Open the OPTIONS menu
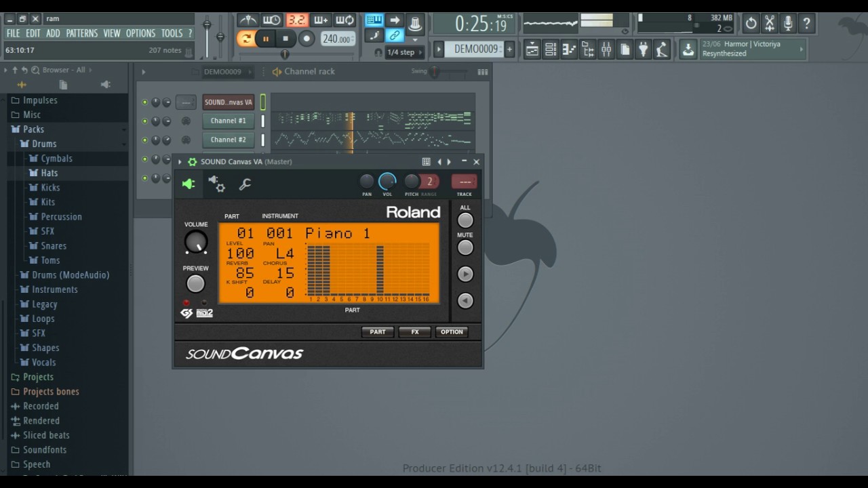This screenshot has width=868, height=488. pyautogui.click(x=140, y=33)
